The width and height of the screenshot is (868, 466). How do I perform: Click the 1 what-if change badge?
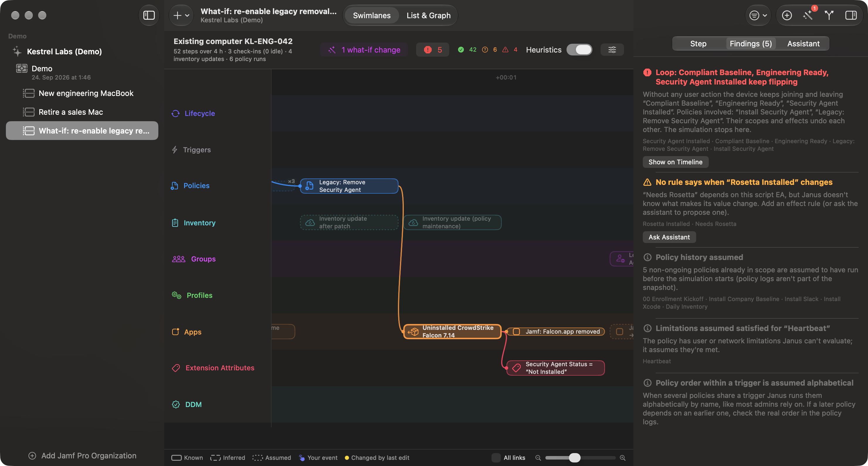(x=364, y=50)
